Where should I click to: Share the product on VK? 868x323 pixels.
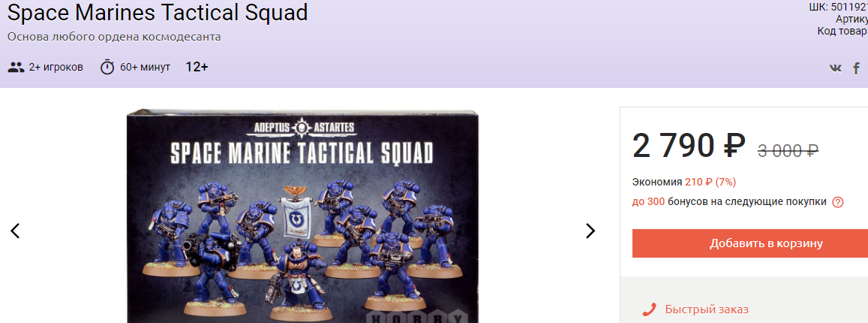835,68
